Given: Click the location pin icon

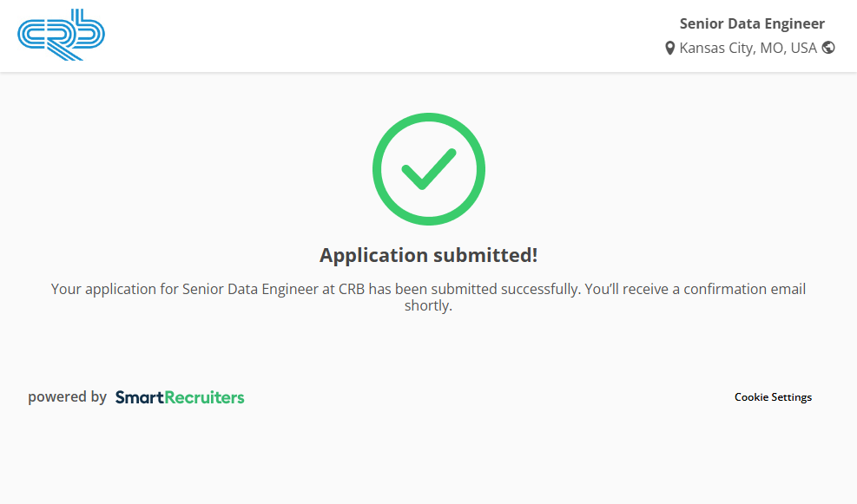Looking at the screenshot, I should click(669, 49).
